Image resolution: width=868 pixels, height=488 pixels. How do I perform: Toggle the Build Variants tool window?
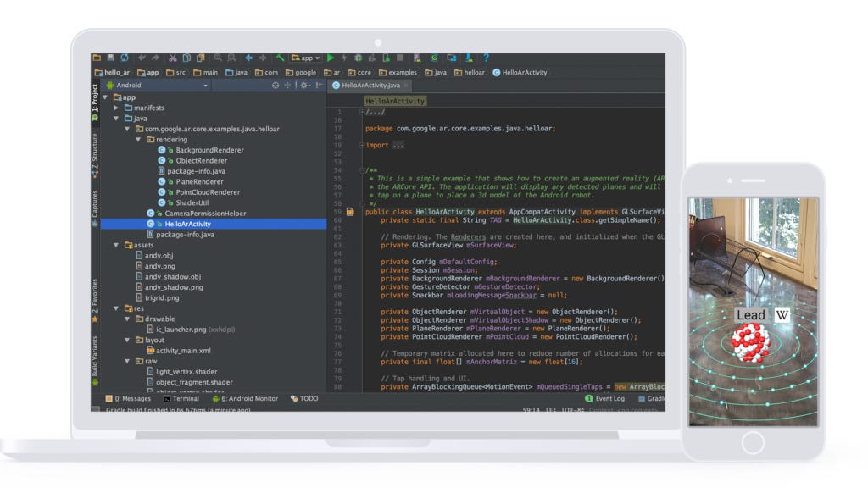click(95, 361)
